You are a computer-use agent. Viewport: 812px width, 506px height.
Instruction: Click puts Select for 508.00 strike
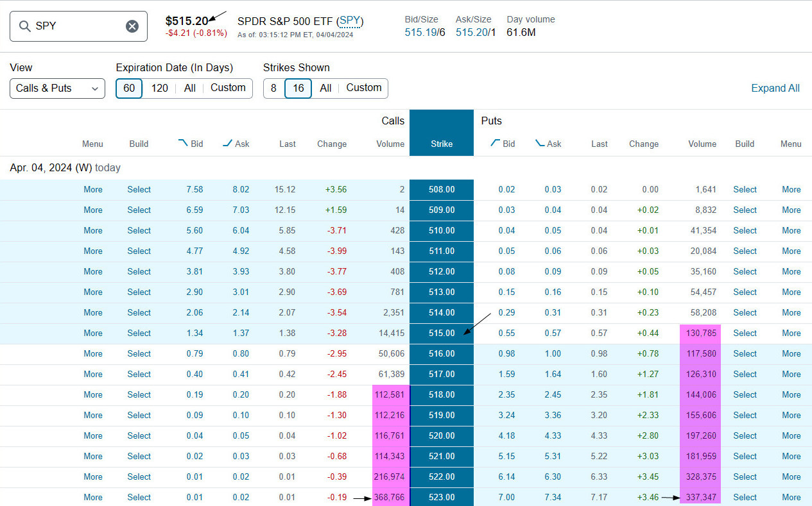click(745, 190)
